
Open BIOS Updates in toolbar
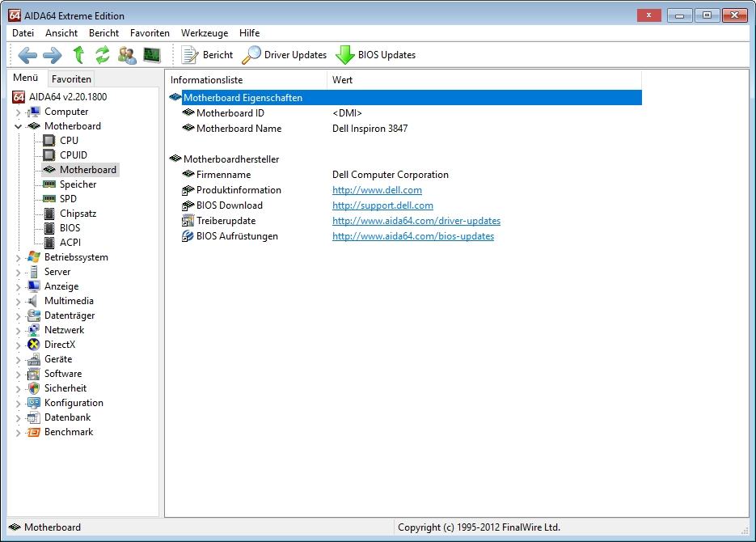(376, 55)
